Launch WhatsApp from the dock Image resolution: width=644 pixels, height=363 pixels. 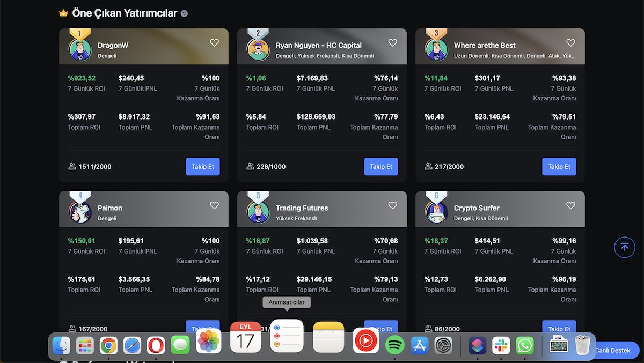[525, 346]
